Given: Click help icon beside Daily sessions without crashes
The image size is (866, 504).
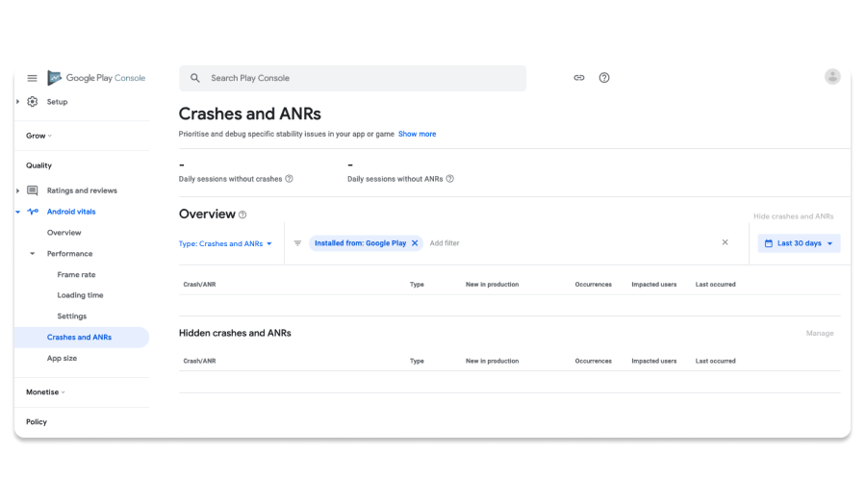Looking at the screenshot, I should click(290, 179).
